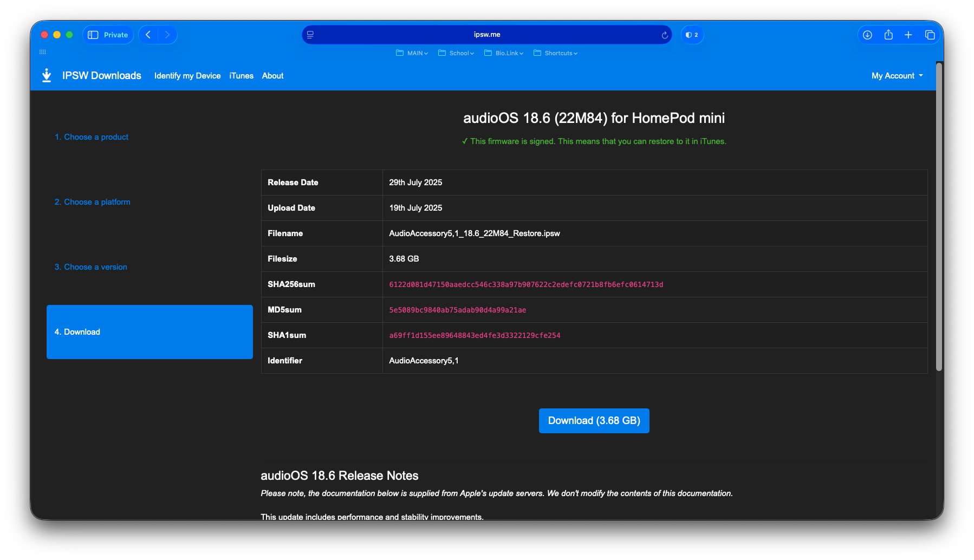Open the page reader icon in address bar
The image size is (974, 560).
tap(310, 35)
